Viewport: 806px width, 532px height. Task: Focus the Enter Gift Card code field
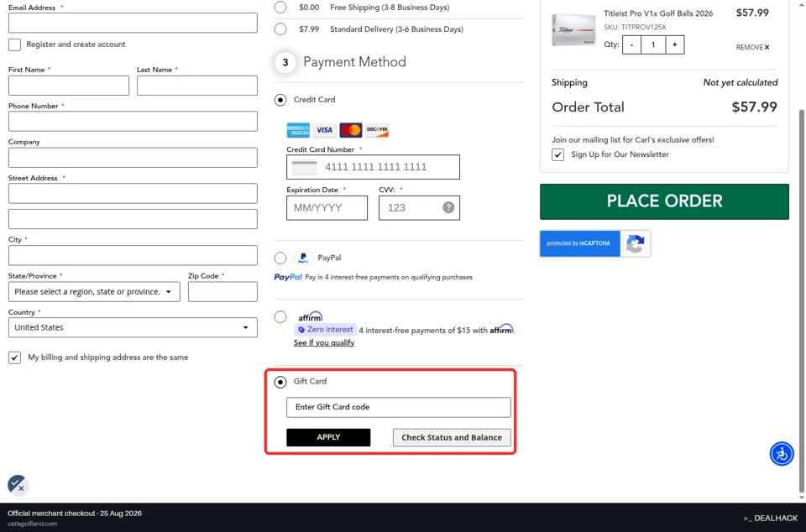(398, 407)
